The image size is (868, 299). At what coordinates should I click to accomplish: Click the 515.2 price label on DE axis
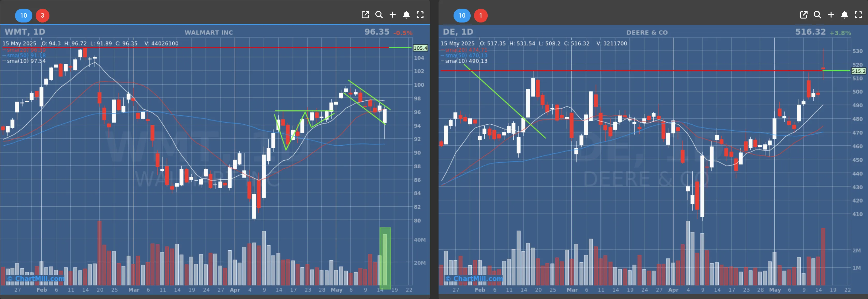[x=859, y=71]
